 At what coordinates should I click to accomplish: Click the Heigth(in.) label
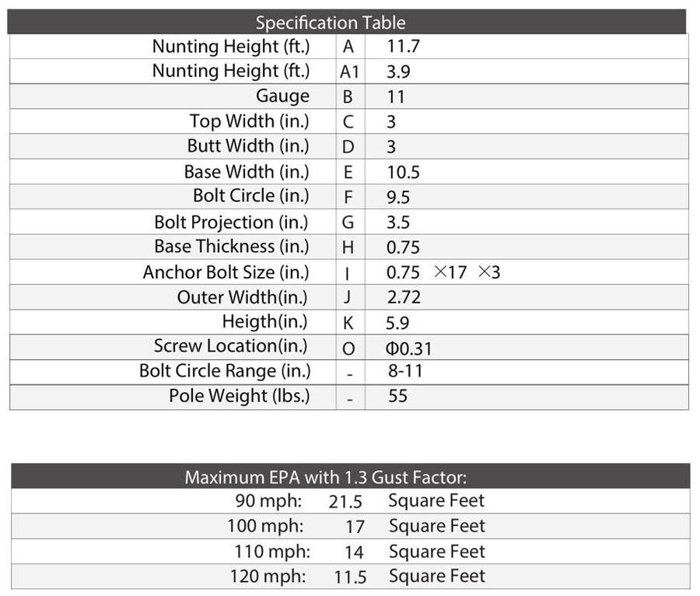tap(264, 321)
